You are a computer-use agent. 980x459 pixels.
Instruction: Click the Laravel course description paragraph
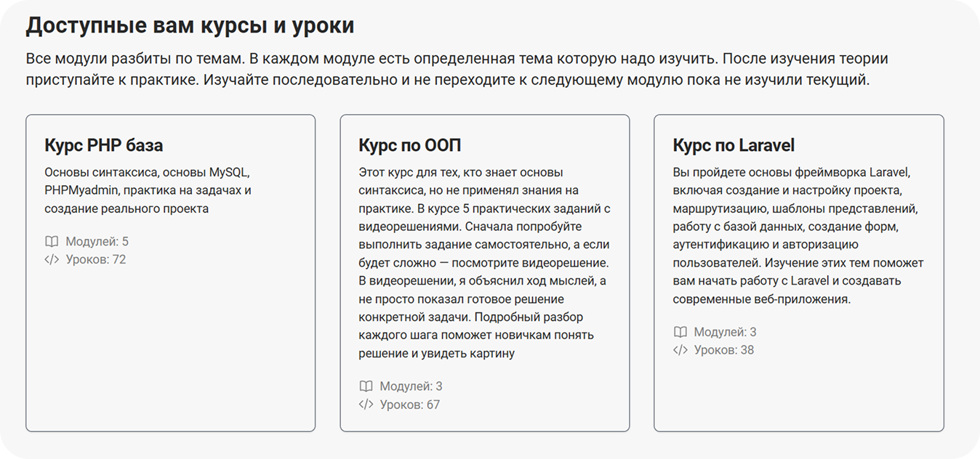(x=798, y=235)
